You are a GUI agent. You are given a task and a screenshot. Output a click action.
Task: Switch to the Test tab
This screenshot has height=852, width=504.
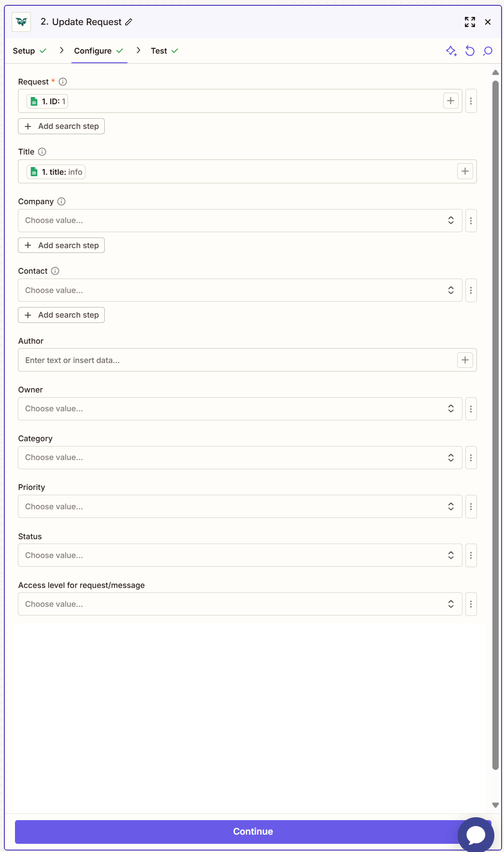pyautogui.click(x=159, y=51)
